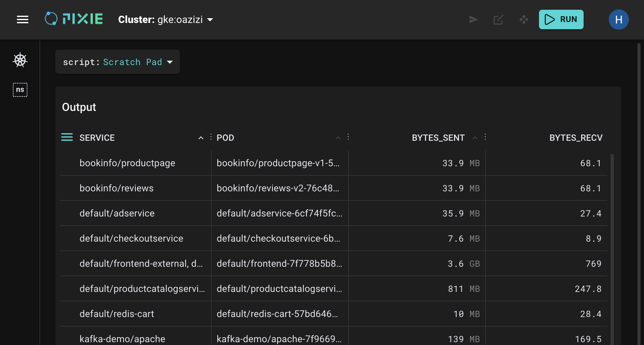Viewport: 644px width, 345px height.
Task: Click the Pixie logo
Action: tap(74, 19)
